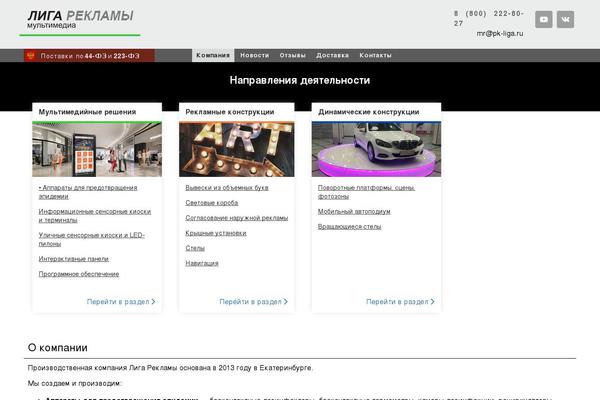Open the Контакты menu item
The width and height of the screenshot is (600, 400).
click(375, 56)
